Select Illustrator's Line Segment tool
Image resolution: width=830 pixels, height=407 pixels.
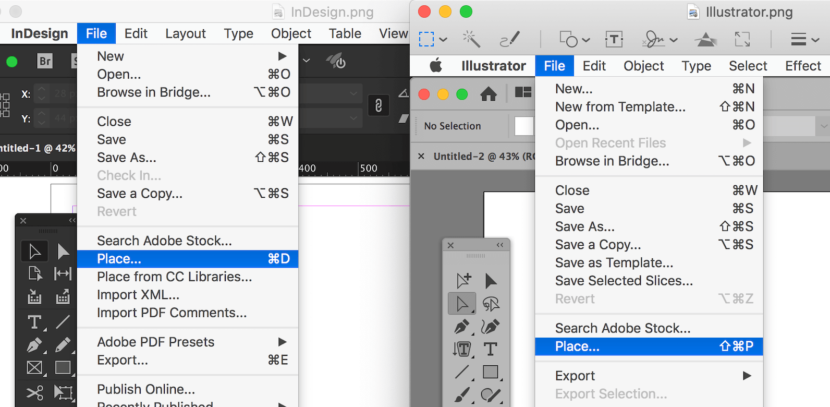point(462,372)
